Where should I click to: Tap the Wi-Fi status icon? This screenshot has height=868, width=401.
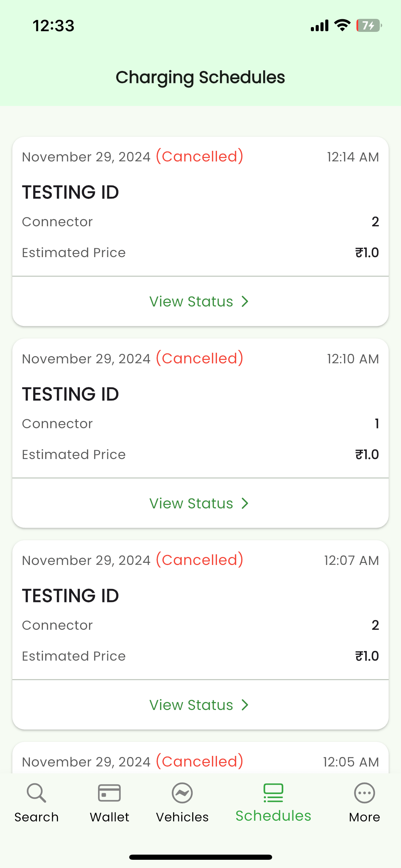pos(342,25)
